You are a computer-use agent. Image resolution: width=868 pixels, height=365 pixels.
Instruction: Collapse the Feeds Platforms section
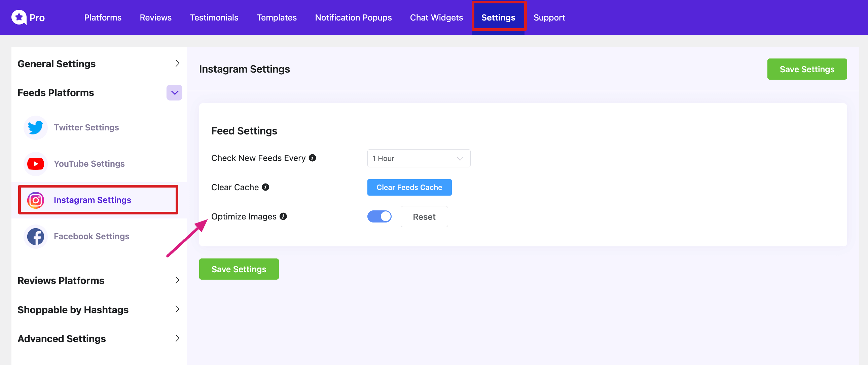point(174,92)
